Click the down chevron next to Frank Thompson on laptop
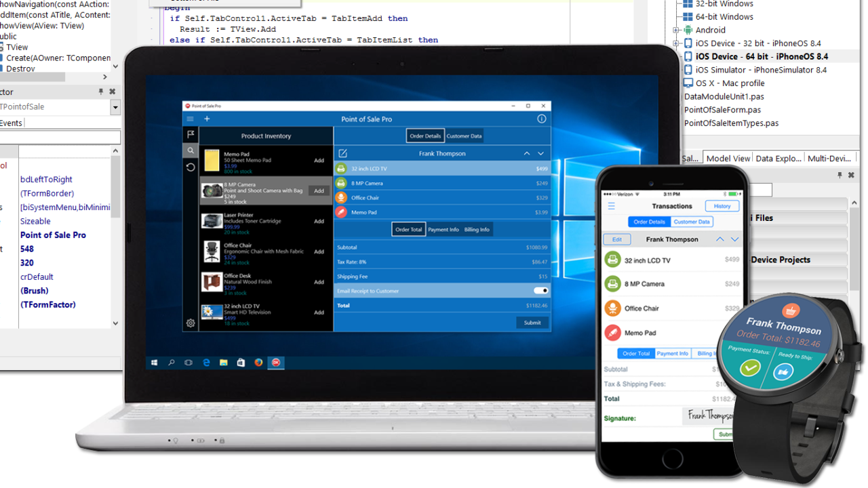 pos(540,154)
